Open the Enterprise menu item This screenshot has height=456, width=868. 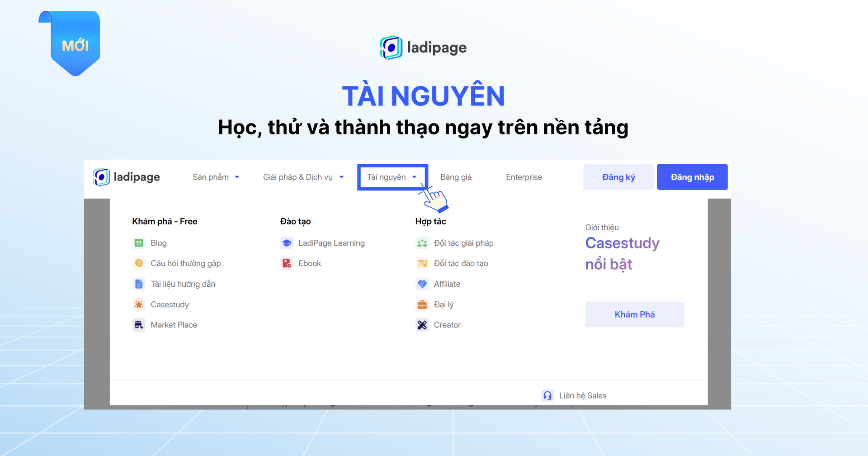[x=524, y=177]
